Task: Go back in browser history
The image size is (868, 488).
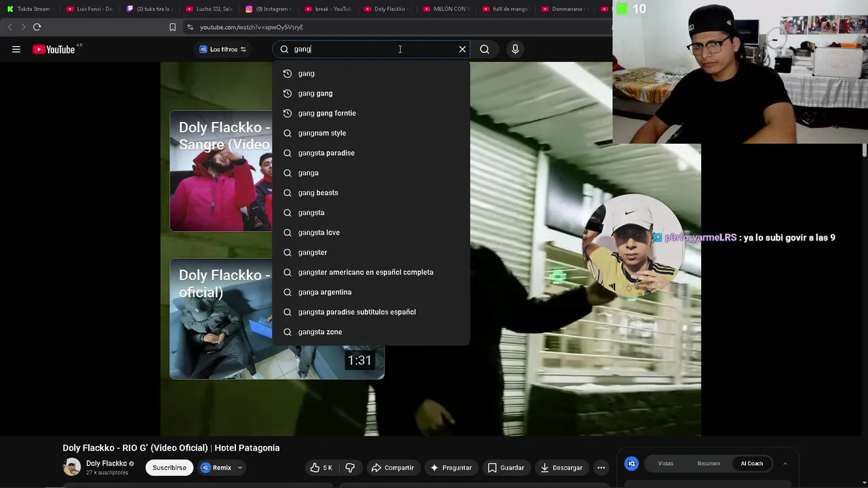Action: 9,27
